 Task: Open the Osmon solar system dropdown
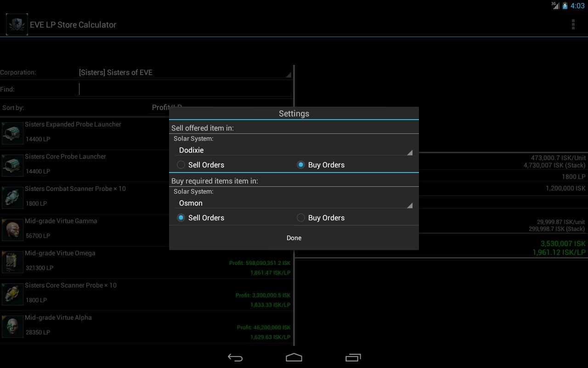(294, 203)
